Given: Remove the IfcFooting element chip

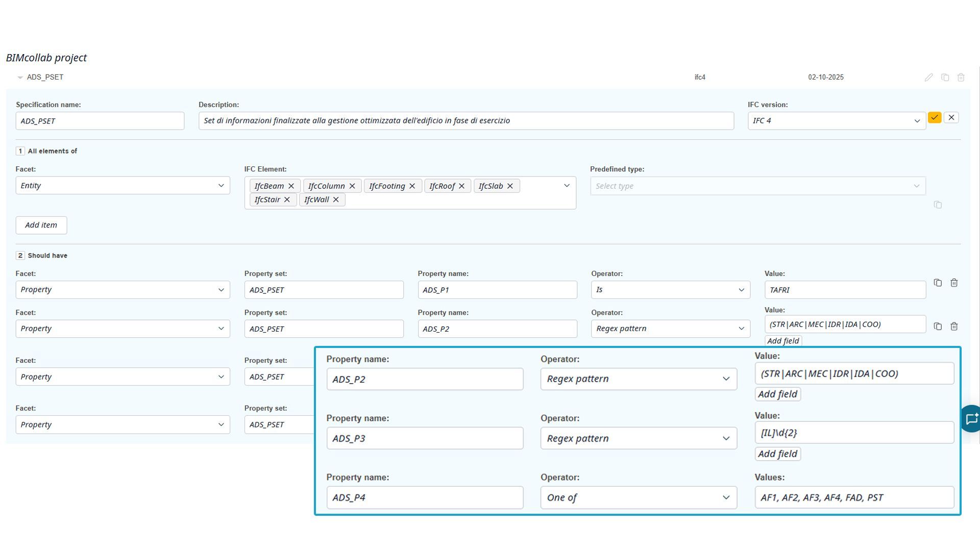Looking at the screenshot, I should (412, 186).
